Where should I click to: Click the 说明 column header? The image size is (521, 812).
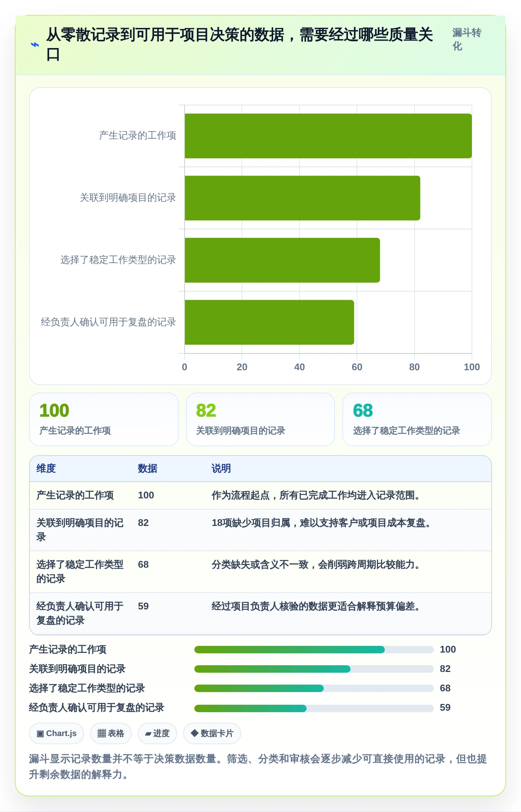tap(221, 468)
